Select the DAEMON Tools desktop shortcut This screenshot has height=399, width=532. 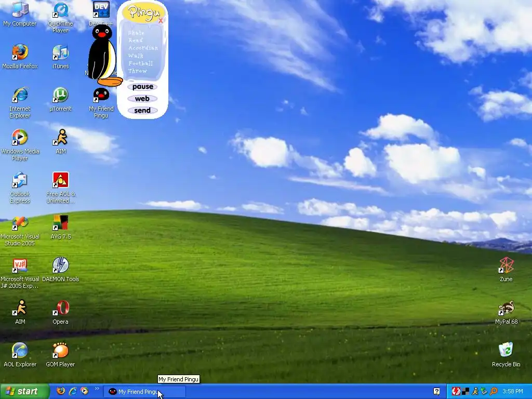click(x=61, y=270)
